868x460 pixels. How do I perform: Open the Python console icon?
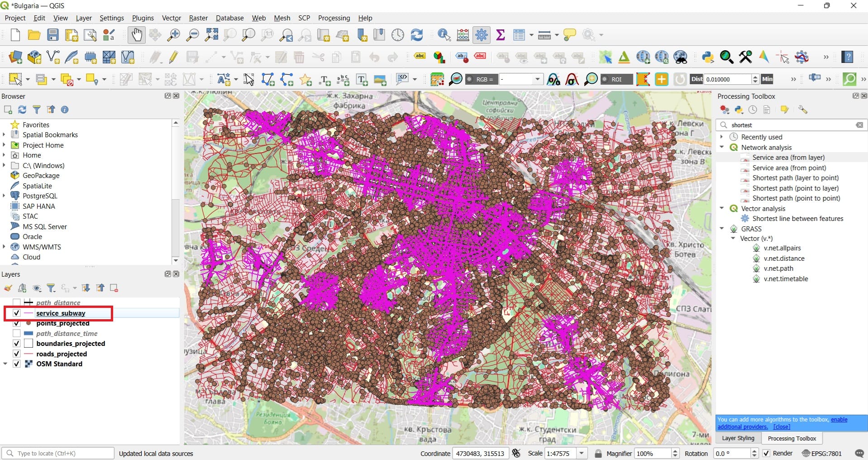(708, 57)
